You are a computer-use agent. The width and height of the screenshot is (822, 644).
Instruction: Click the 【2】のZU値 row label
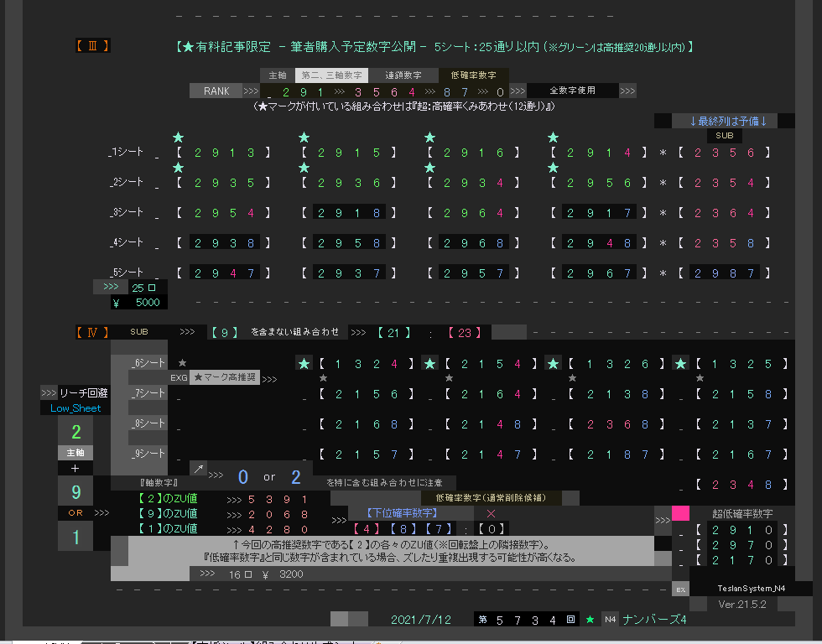point(167,499)
